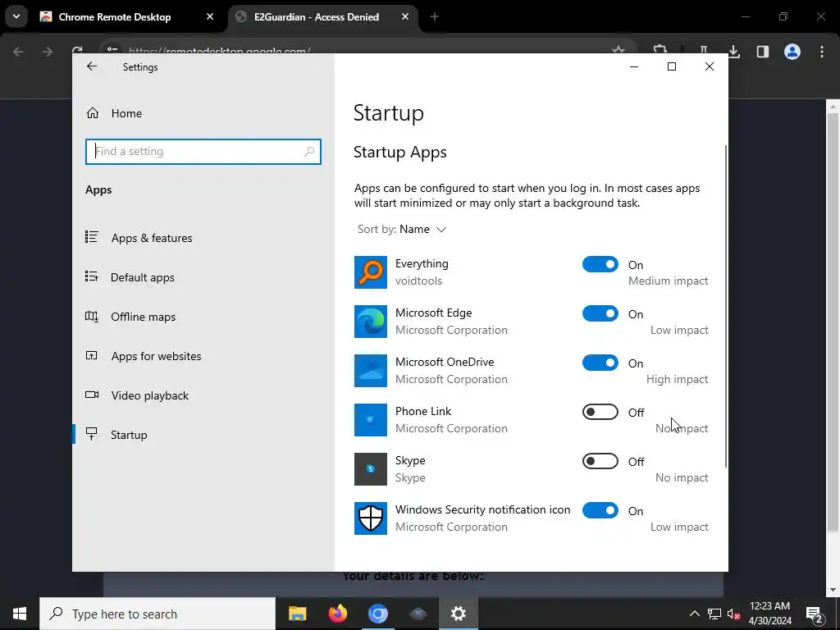Viewport: 840px width, 630px height.
Task: Open the Windows Start menu
Action: pos(20,614)
